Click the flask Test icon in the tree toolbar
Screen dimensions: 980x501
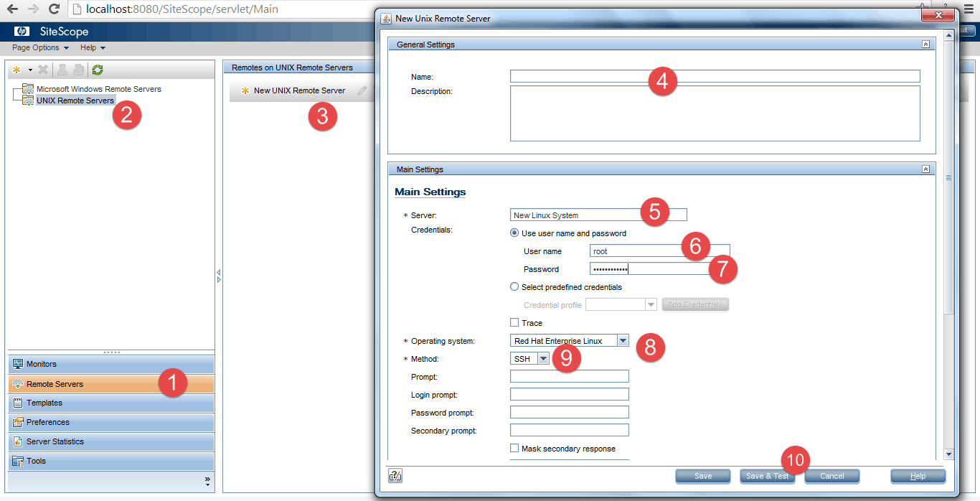(x=62, y=70)
